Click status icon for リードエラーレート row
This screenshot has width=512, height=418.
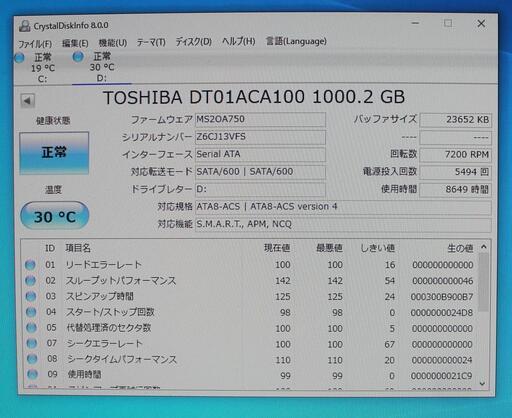pyautogui.click(x=30, y=265)
